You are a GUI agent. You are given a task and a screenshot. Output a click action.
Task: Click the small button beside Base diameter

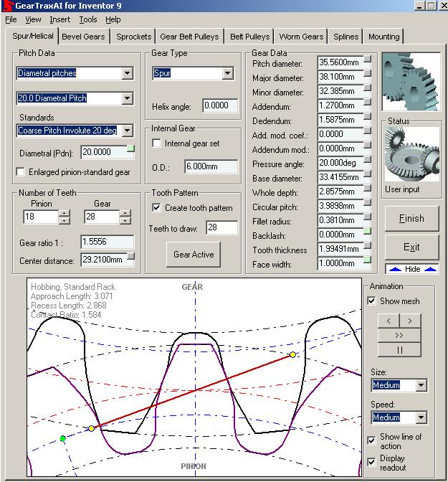367,174
